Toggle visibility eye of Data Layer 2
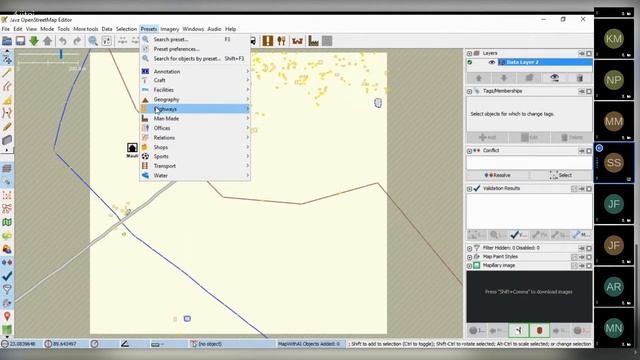Image resolution: width=640 pixels, height=360 pixels. click(x=491, y=62)
